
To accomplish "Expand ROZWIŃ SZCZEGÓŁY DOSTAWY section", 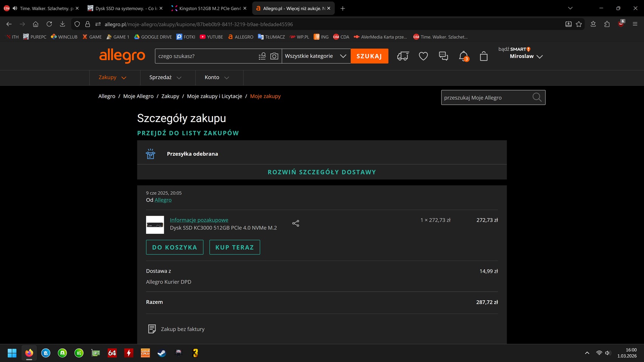I will click(x=322, y=172).
